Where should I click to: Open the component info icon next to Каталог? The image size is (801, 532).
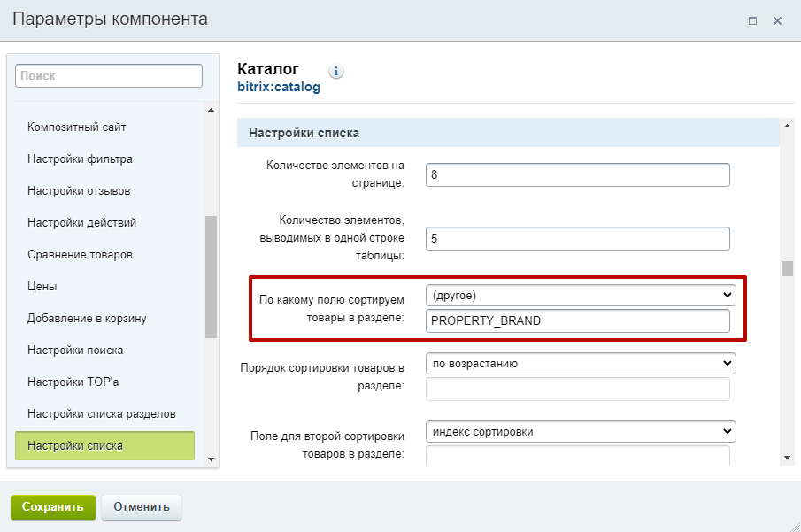(x=335, y=71)
